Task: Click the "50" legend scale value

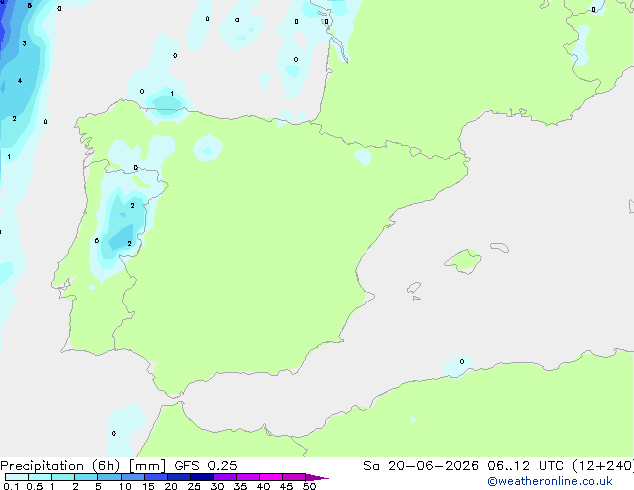Action: (309, 486)
